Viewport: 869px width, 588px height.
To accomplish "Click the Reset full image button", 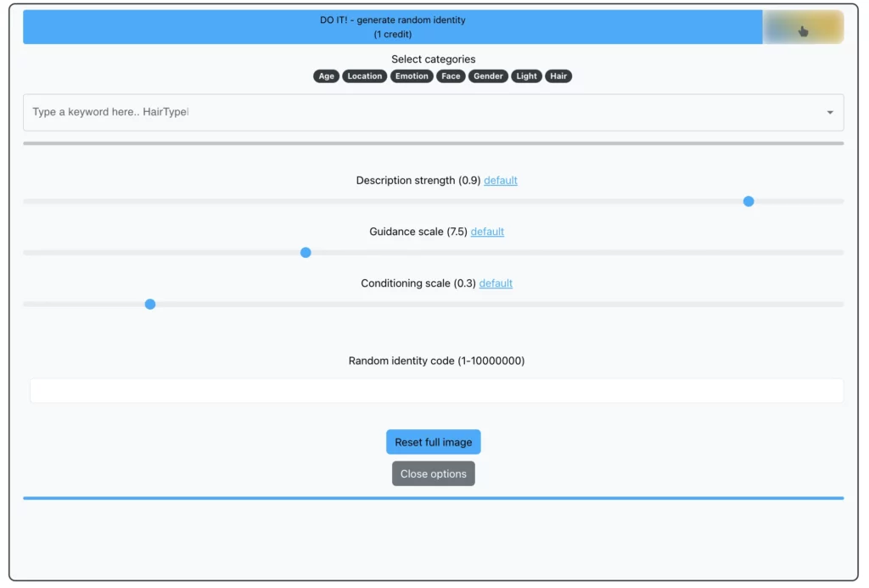I will tap(433, 441).
